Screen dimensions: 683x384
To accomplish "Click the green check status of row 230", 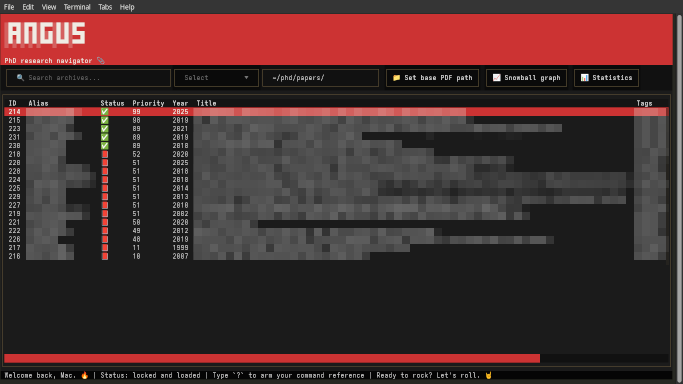I will pyautogui.click(x=105, y=146).
